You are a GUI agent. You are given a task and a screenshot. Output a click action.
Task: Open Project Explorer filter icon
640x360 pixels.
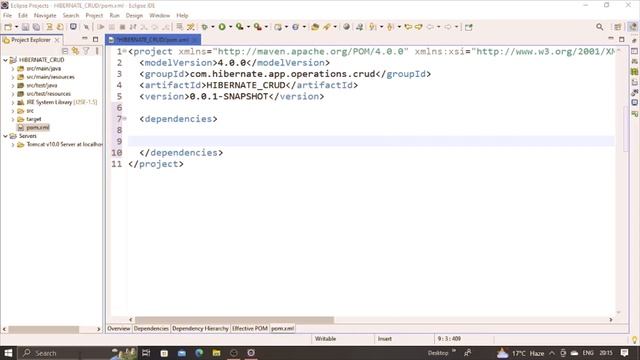[86, 51]
